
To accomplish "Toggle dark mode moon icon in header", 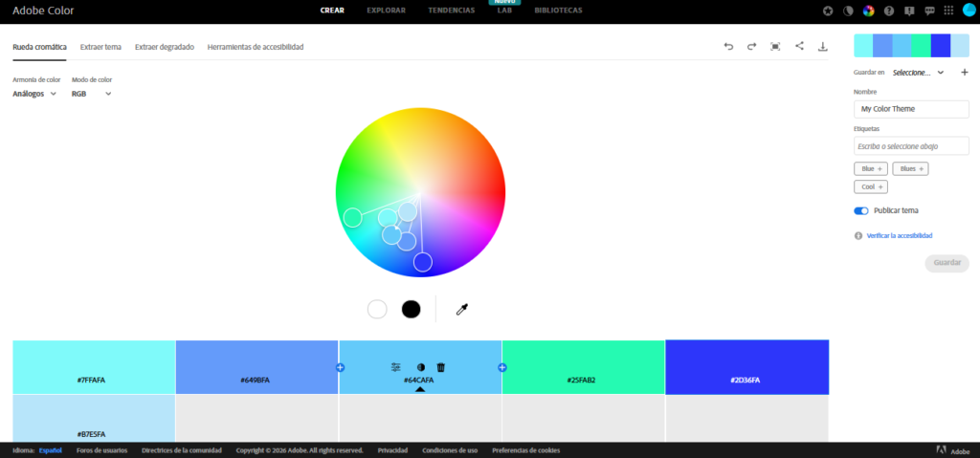I will coord(848,11).
